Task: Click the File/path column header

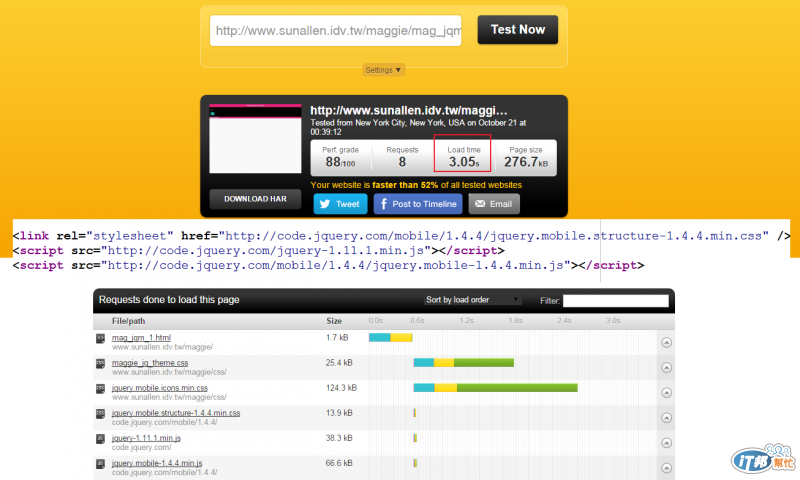Action: pos(129,321)
